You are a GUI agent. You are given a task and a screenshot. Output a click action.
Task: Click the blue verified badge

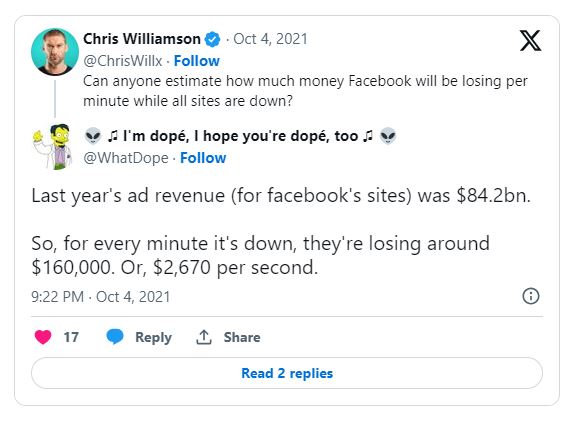pyautogui.click(x=212, y=39)
